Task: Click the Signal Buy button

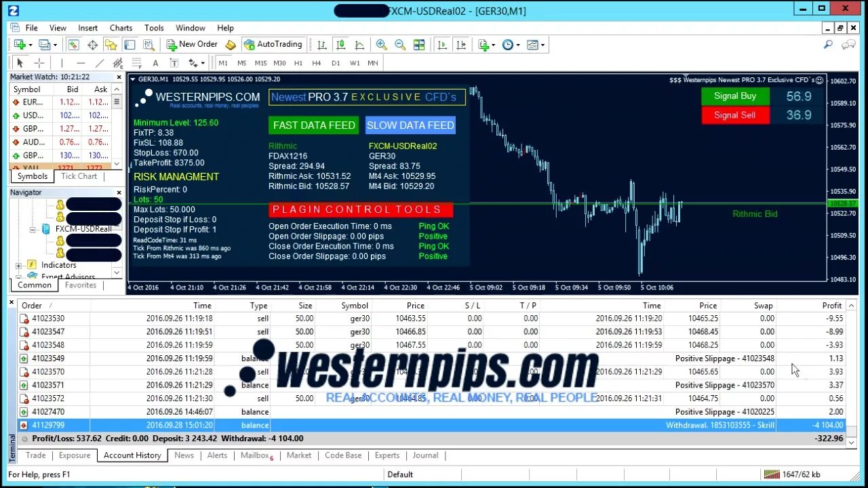Action: (x=735, y=96)
